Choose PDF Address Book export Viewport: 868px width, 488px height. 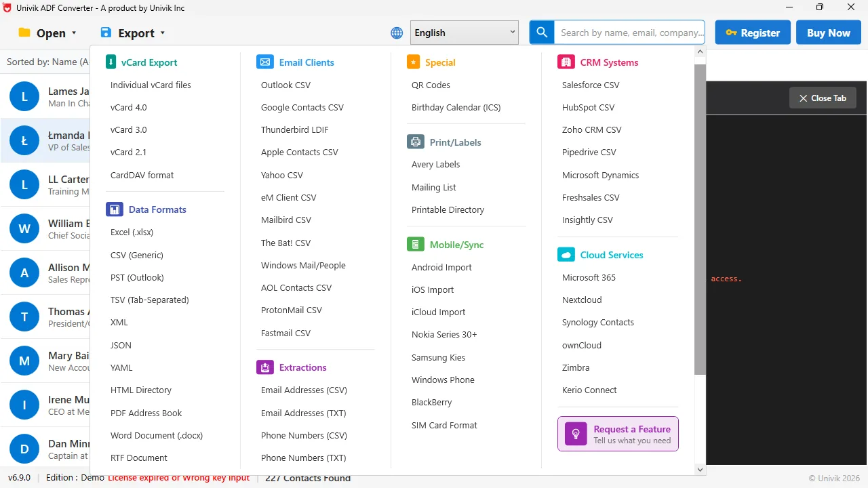pos(146,413)
